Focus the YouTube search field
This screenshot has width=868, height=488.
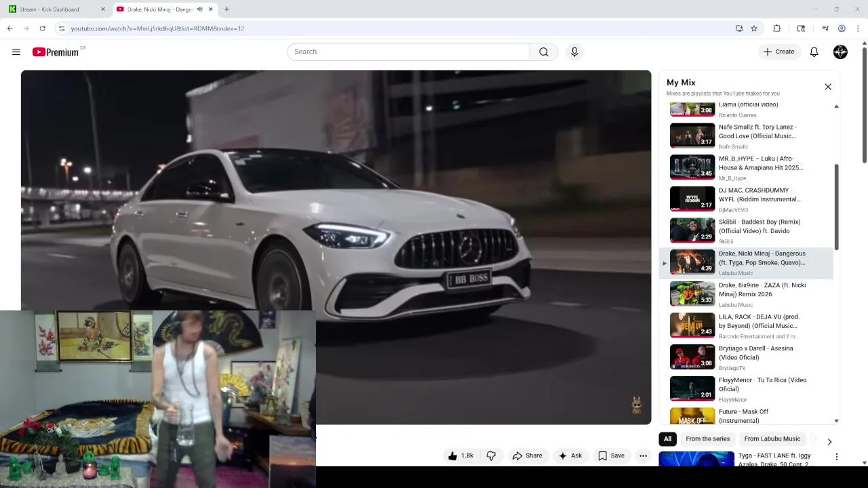tap(408, 52)
